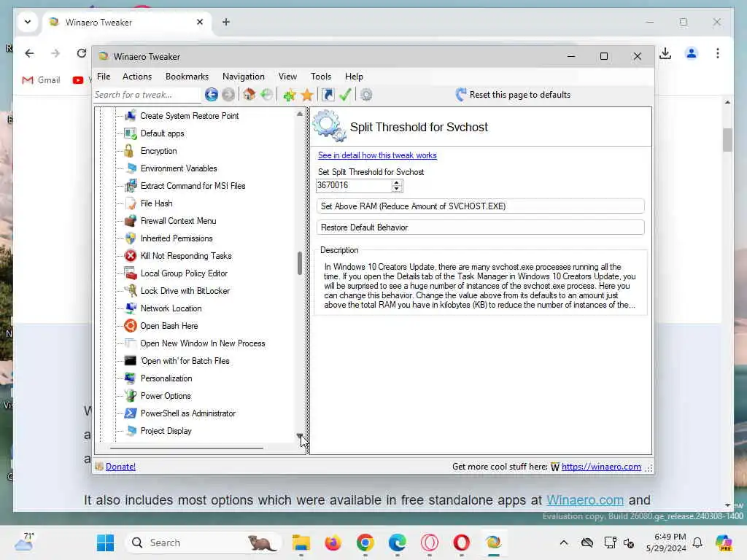
Task: Click Restore Default Behavior button
Action: [x=480, y=227]
